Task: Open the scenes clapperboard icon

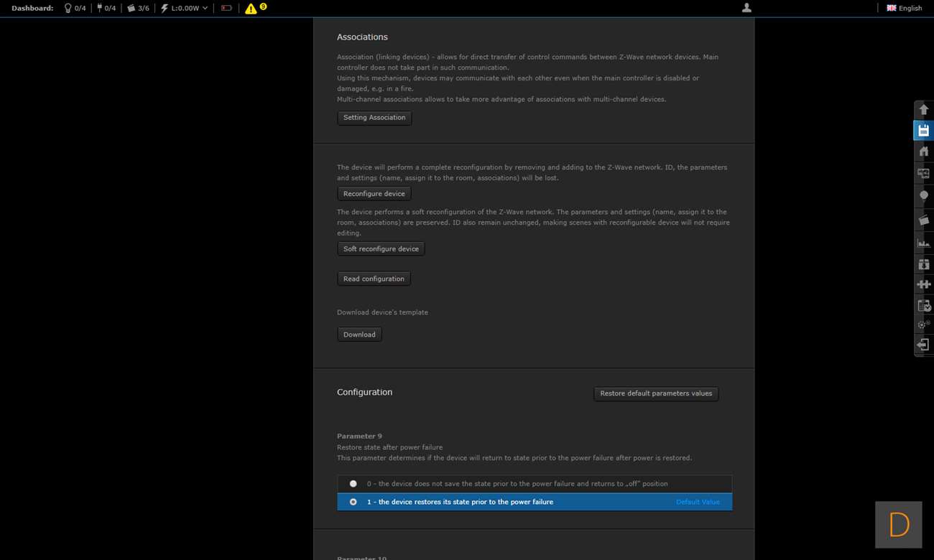Action: point(923,220)
